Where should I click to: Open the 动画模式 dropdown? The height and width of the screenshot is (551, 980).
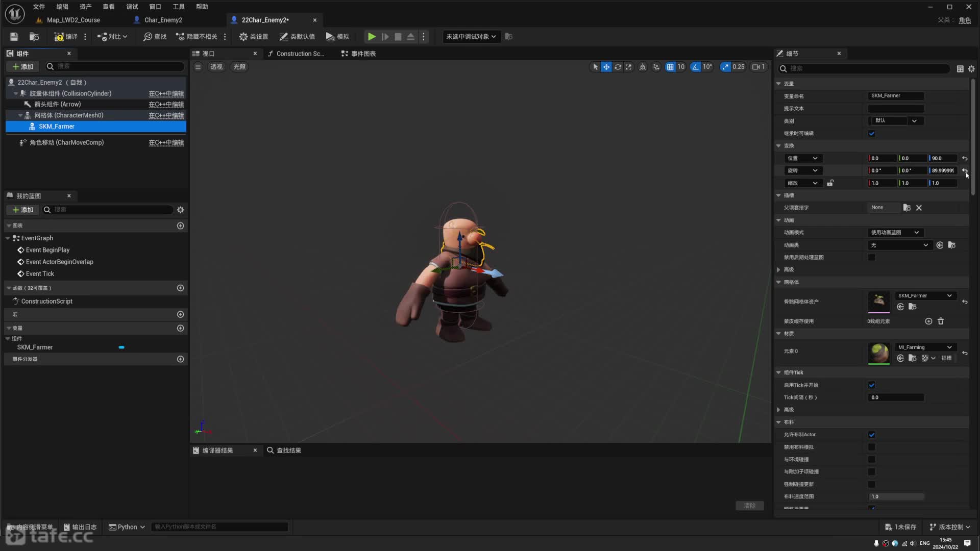pos(896,232)
